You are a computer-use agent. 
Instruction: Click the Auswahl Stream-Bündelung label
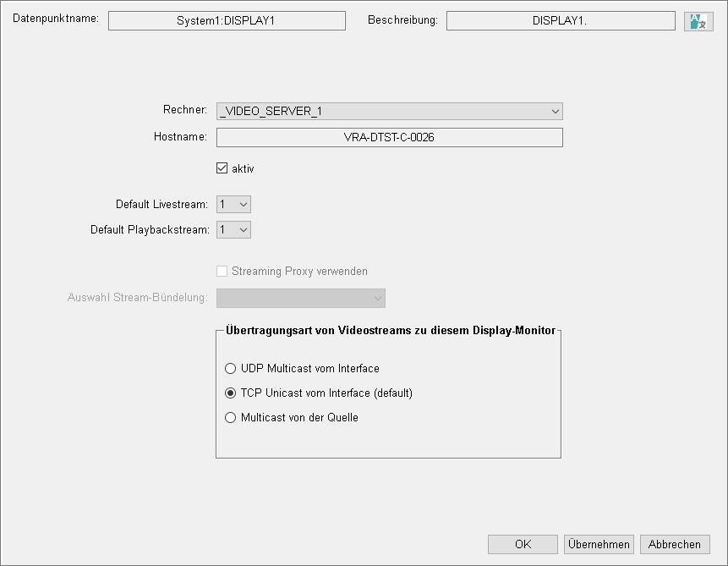(x=138, y=298)
